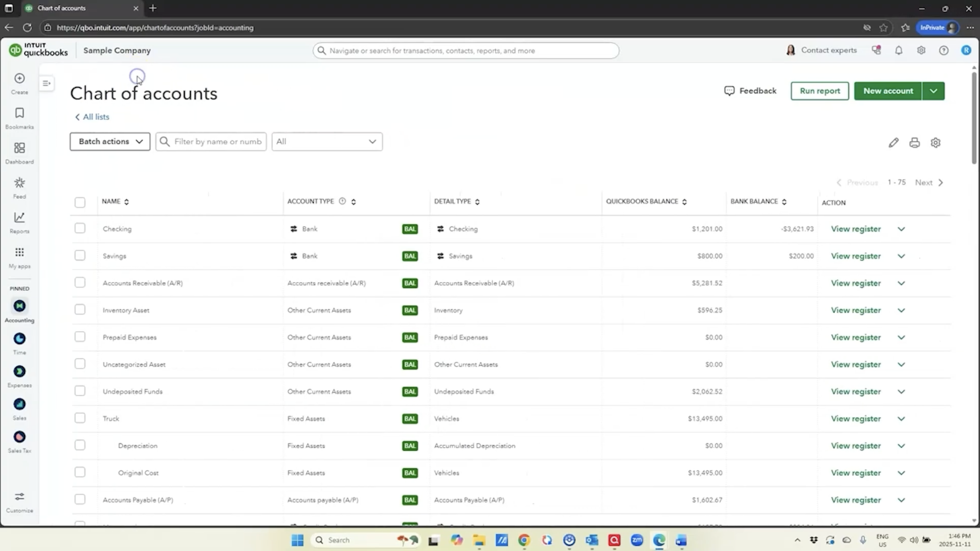Click the notifications bell icon
The height and width of the screenshot is (551, 980).
899,50
